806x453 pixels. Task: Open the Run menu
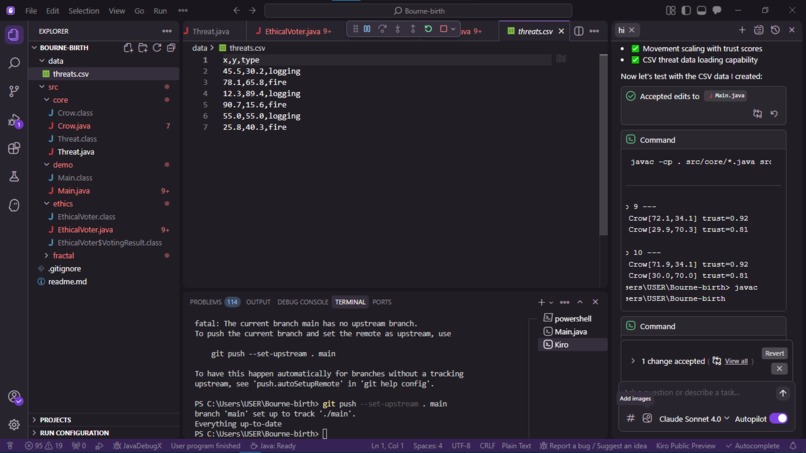coord(160,10)
